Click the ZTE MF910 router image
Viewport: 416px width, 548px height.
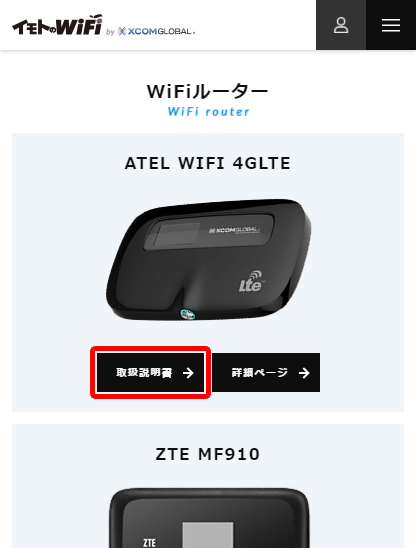[x=209, y=518]
